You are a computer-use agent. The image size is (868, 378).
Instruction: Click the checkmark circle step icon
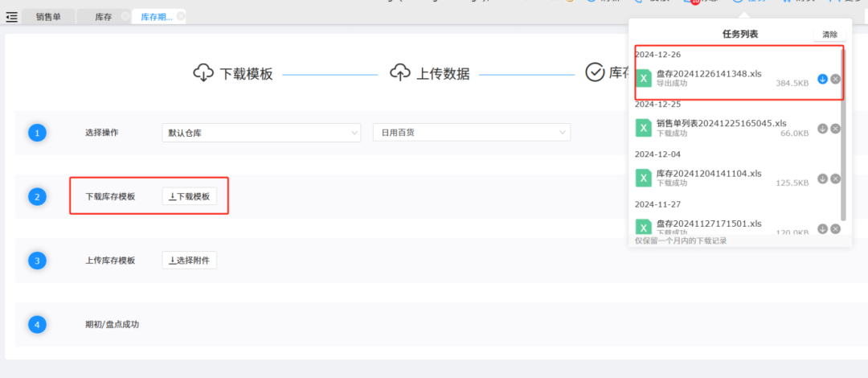pyautogui.click(x=595, y=72)
